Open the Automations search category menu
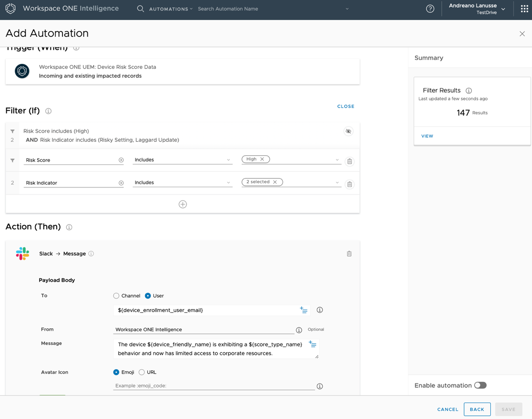 (x=171, y=9)
